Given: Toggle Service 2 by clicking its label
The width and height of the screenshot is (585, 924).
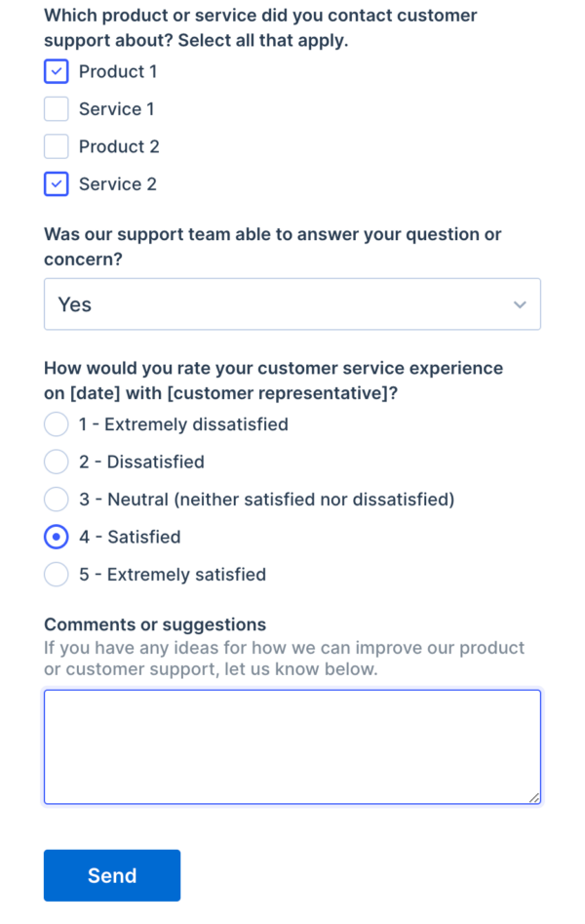Looking at the screenshot, I should click(x=117, y=183).
